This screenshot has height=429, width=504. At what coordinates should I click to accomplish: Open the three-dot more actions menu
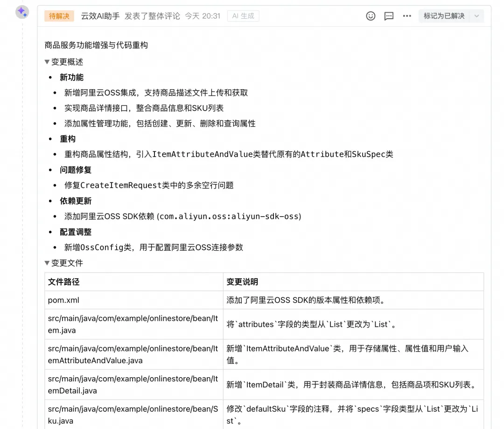click(x=407, y=16)
